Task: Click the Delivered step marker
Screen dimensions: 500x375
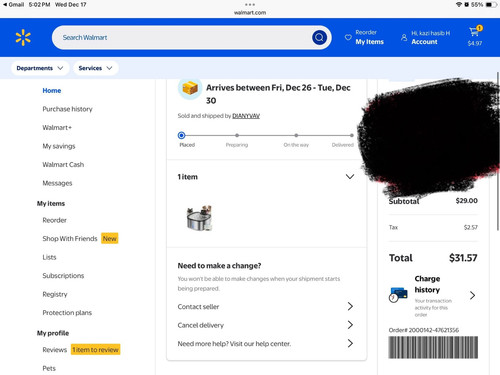Action: click(x=352, y=135)
